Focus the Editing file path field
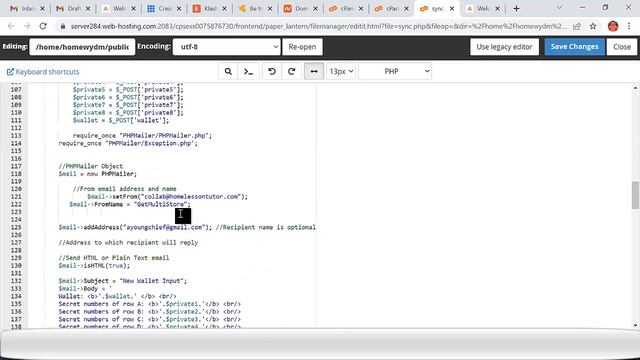 pos(82,47)
